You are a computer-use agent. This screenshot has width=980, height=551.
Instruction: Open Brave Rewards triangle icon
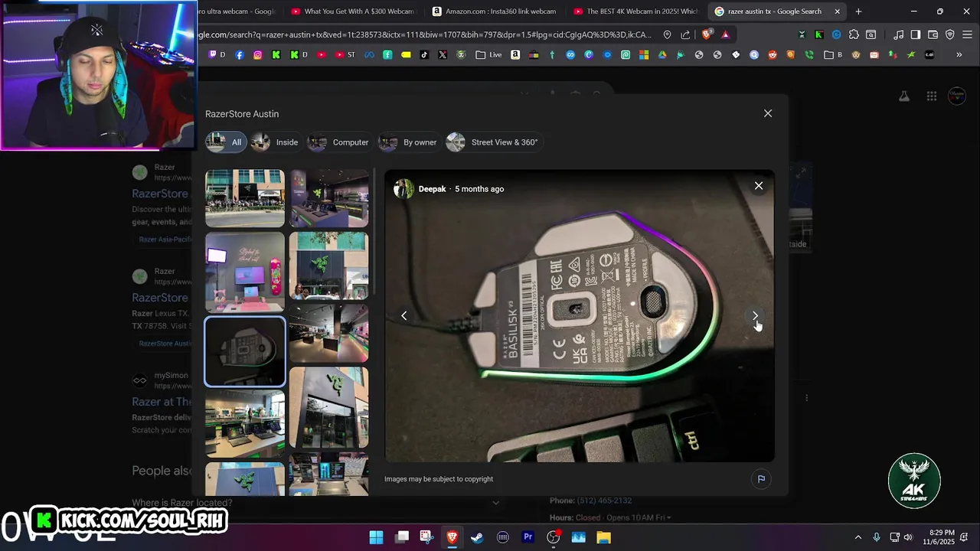725,34
